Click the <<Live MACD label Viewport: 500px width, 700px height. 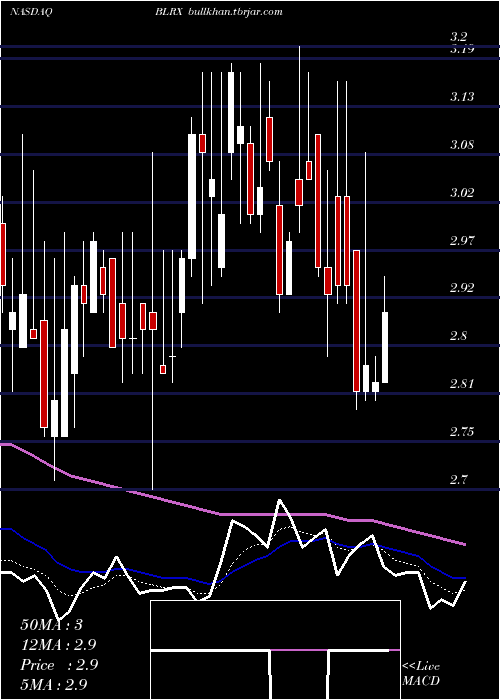[x=421, y=673]
